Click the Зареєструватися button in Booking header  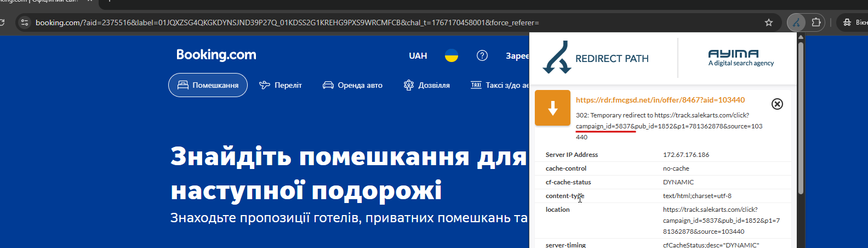517,55
